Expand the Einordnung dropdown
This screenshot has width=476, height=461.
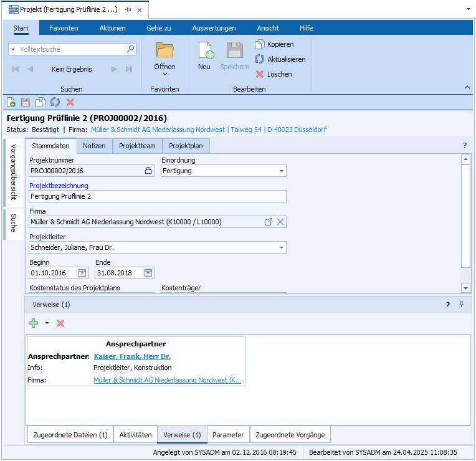click(281, 171)
